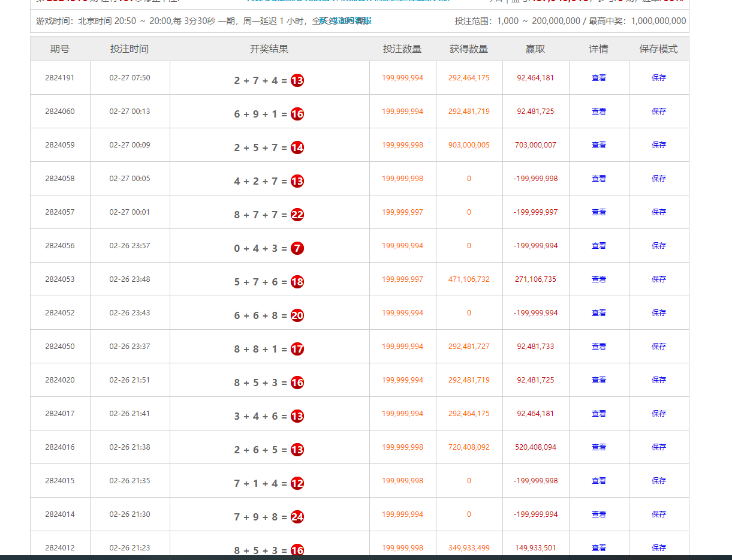Click the 期号 column header

tap(60, 49)
